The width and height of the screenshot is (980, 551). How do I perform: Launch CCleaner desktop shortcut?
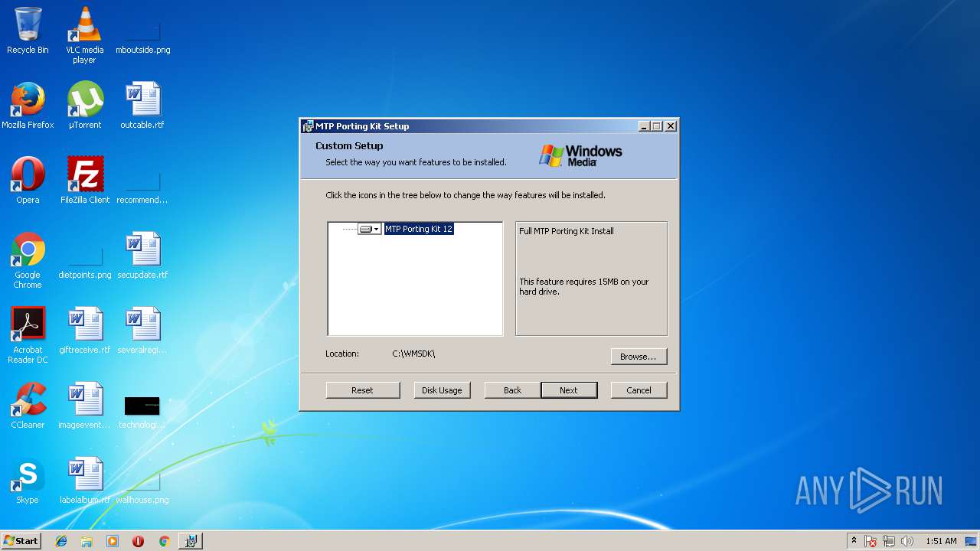28,406
